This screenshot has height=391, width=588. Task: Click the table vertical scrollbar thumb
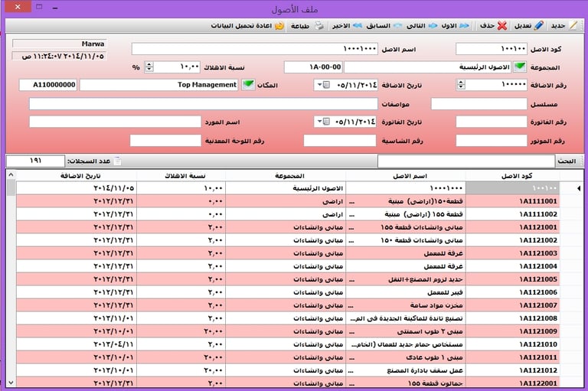(11, 187)
